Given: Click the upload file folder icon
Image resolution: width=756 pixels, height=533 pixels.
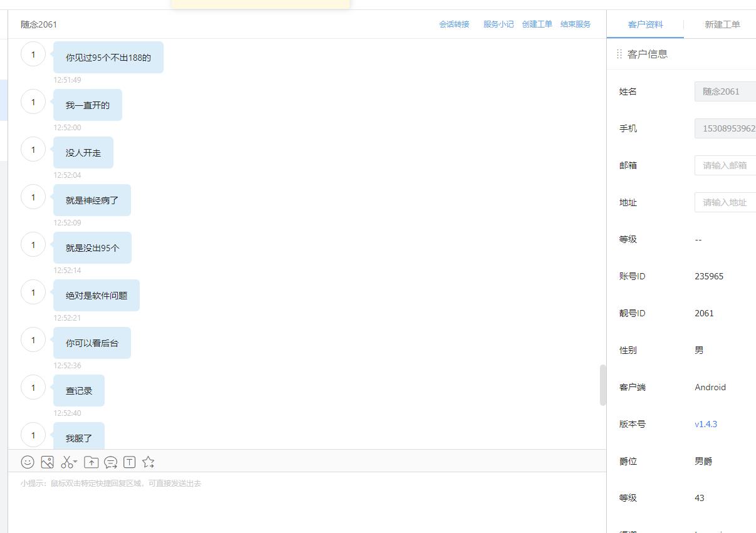Looking at the screenshot, I should point(91,462).
